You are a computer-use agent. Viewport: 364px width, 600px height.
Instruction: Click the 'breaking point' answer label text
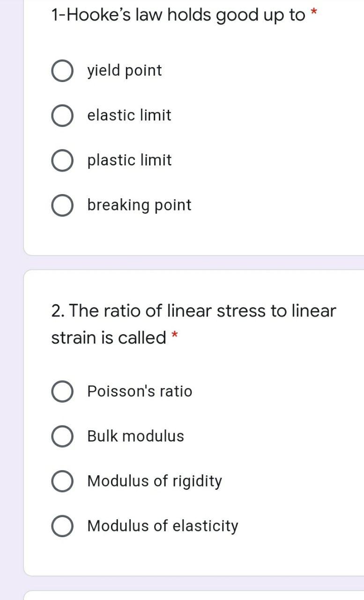(140, 205)
